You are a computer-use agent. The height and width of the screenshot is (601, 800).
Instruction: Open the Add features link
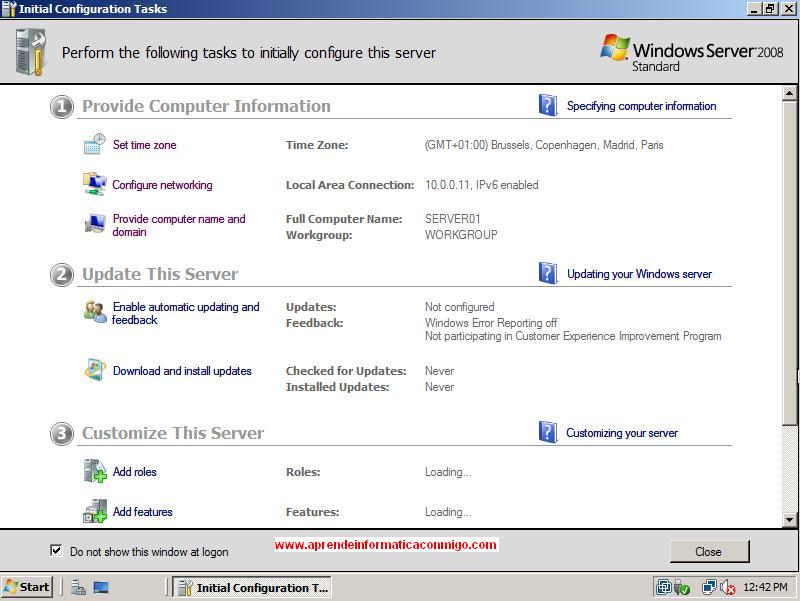pos(142,512)
